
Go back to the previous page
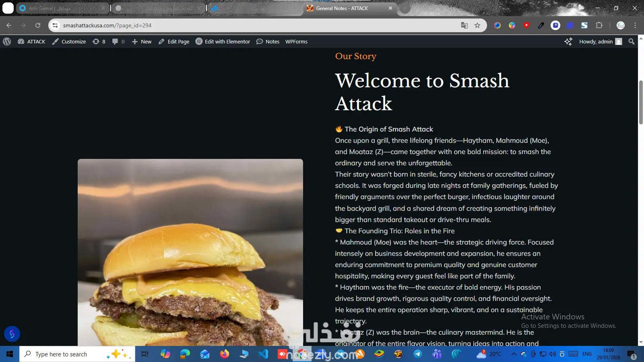(x=9, y=25)
